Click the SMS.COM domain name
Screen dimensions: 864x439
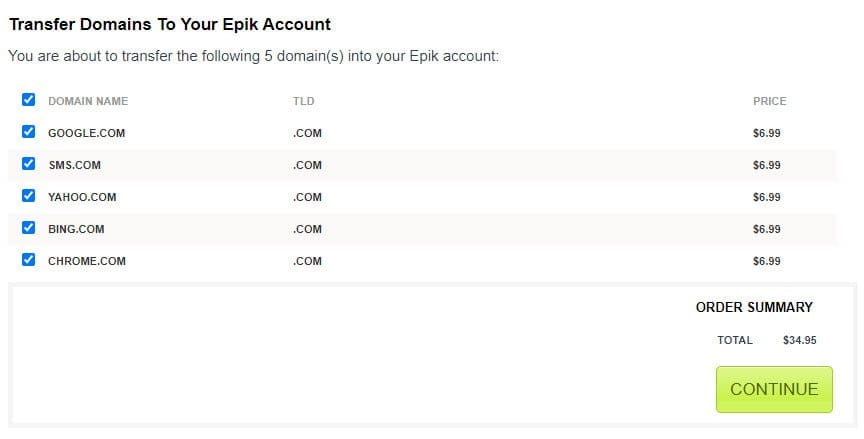point(74,165)
